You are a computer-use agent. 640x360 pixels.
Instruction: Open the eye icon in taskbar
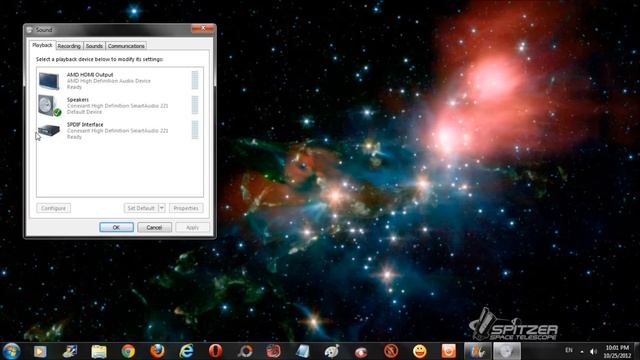click(x=361, y=351)
